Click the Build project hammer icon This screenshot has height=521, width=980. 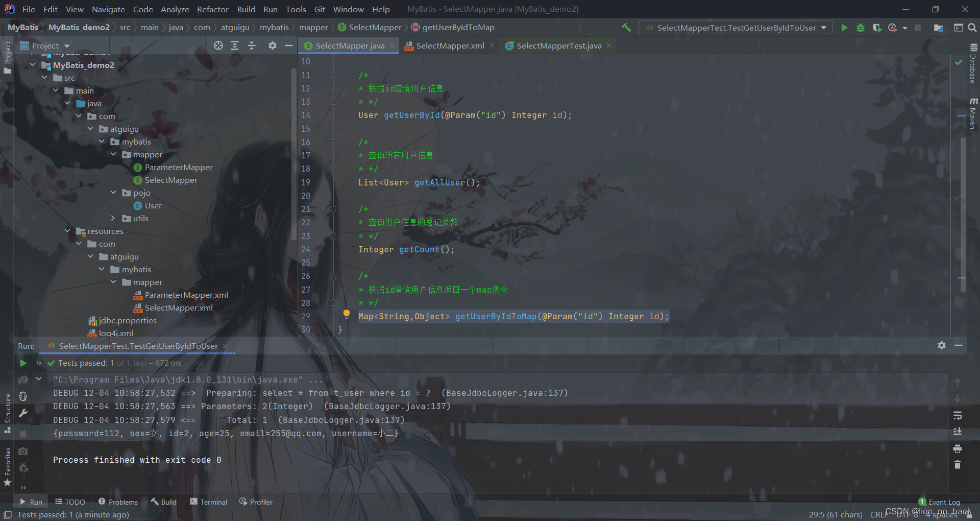626,28
